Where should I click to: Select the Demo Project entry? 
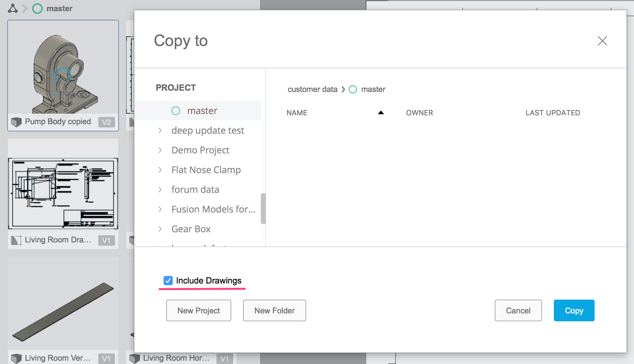(200, 150)
